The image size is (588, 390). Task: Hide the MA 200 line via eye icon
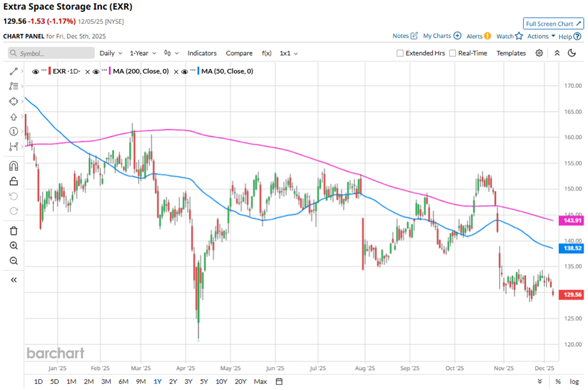[96, 71]
